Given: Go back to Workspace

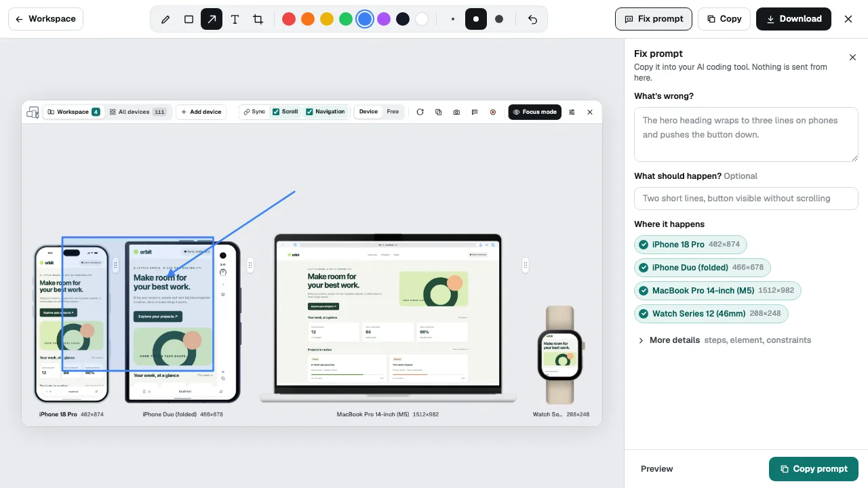Looking at the screenshot, I should tap(45, 19).
